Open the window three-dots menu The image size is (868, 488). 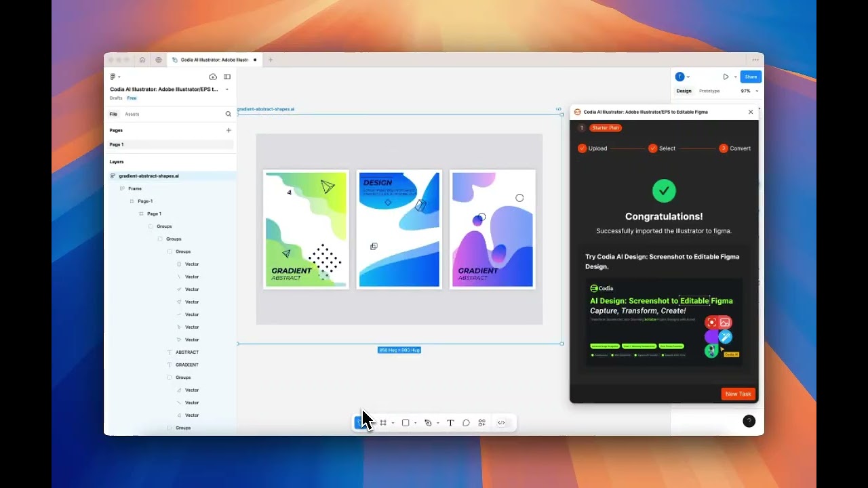pos(755,60)
